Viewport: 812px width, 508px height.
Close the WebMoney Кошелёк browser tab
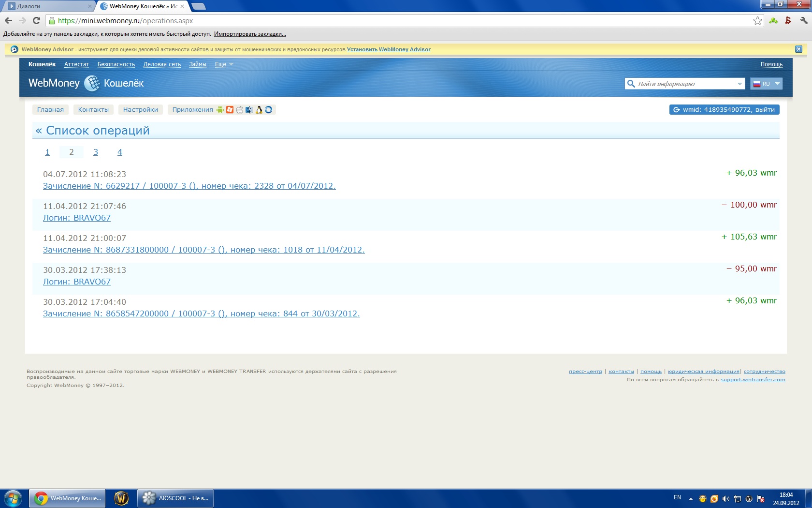click(x=182, y=6)
